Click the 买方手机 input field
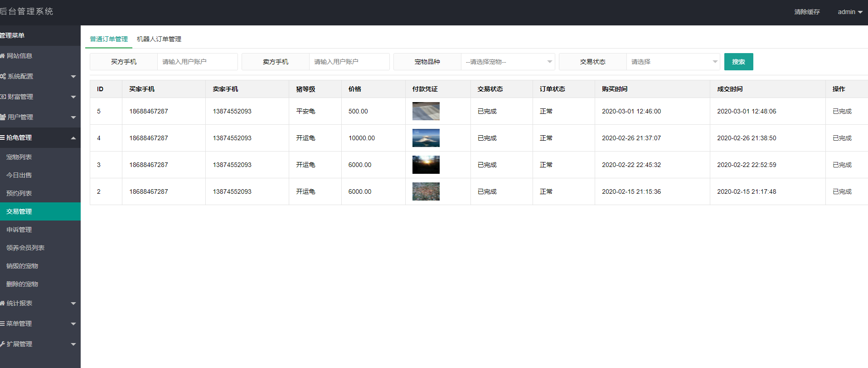868x368 pixels. pyautogui.click(x=197, y=62)
